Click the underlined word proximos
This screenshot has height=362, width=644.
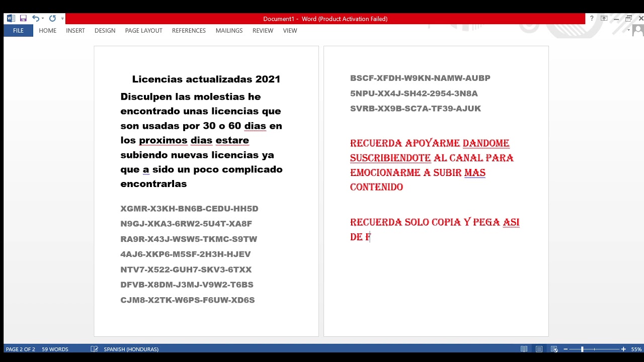pos(163,140)
